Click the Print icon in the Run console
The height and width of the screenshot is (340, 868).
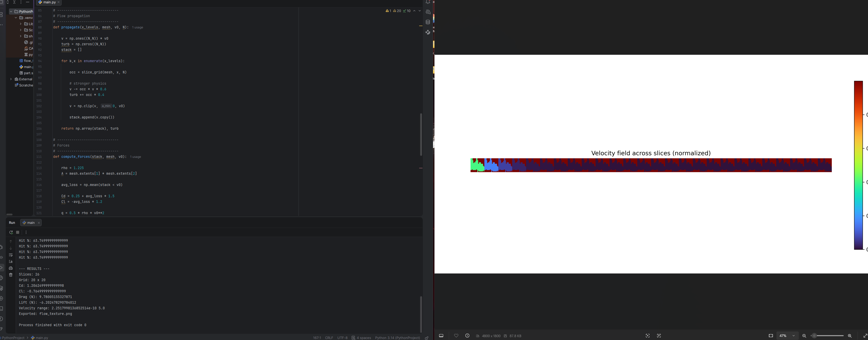point(11,268)
